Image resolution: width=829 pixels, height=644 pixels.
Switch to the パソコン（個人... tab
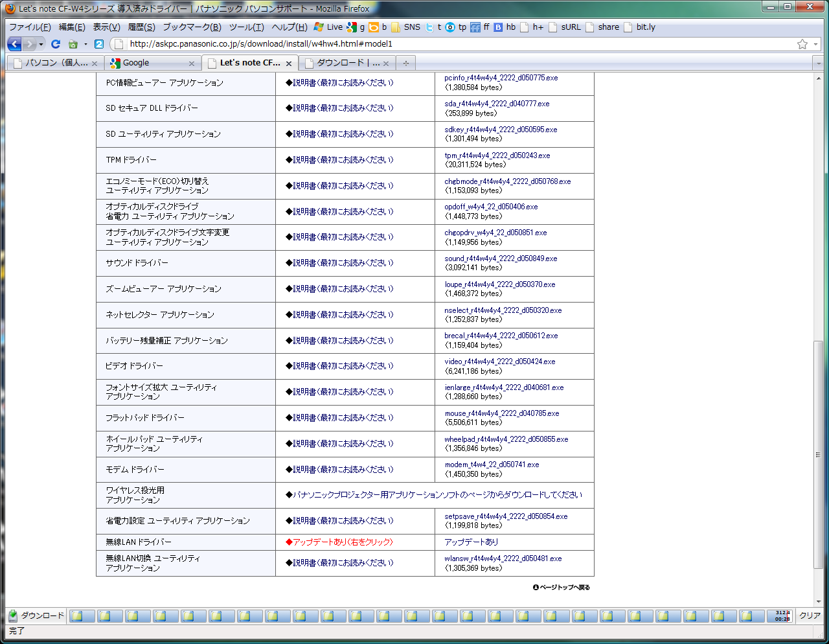[54, 63]
